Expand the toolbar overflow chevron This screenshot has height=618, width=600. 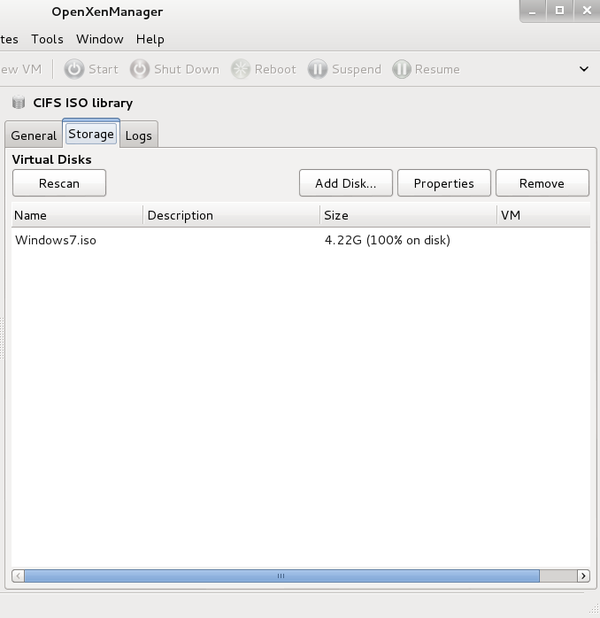pyautogui.click(x=584, y=69)
